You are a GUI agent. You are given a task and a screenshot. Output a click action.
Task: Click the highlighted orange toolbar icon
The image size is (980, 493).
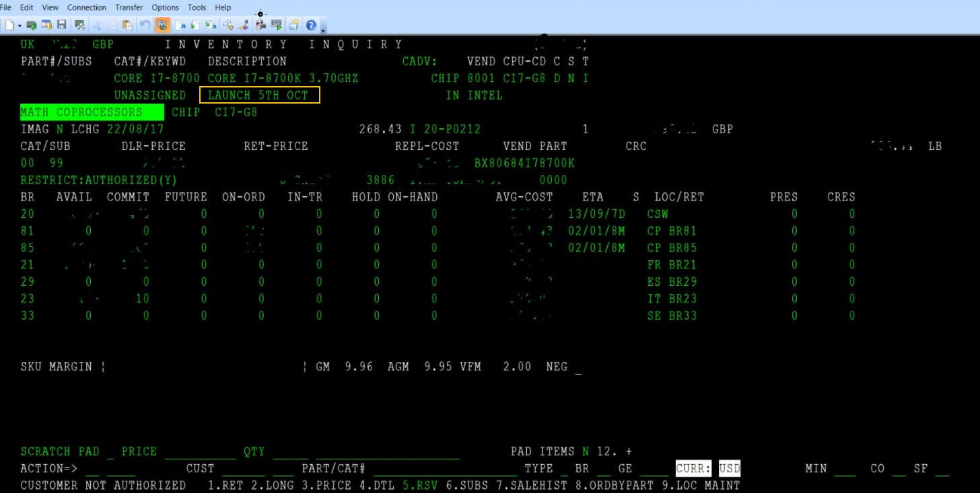coord(162,25)
